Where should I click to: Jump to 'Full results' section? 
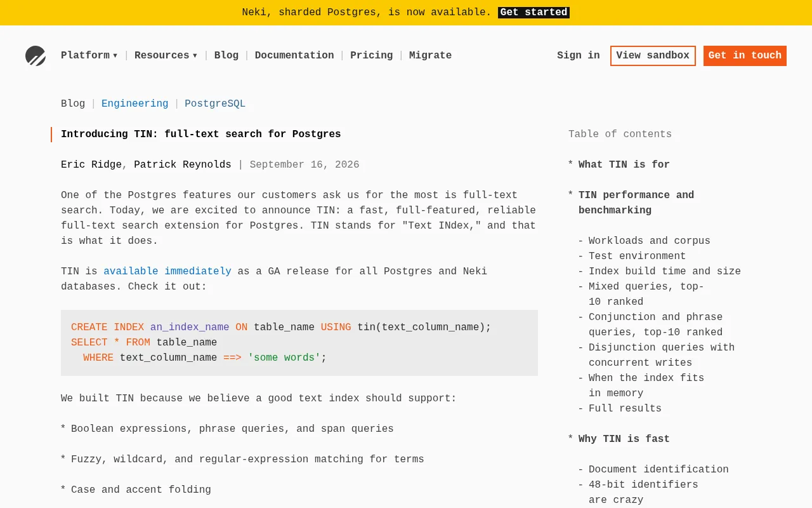pyautogui.click(x=625, y=408)
